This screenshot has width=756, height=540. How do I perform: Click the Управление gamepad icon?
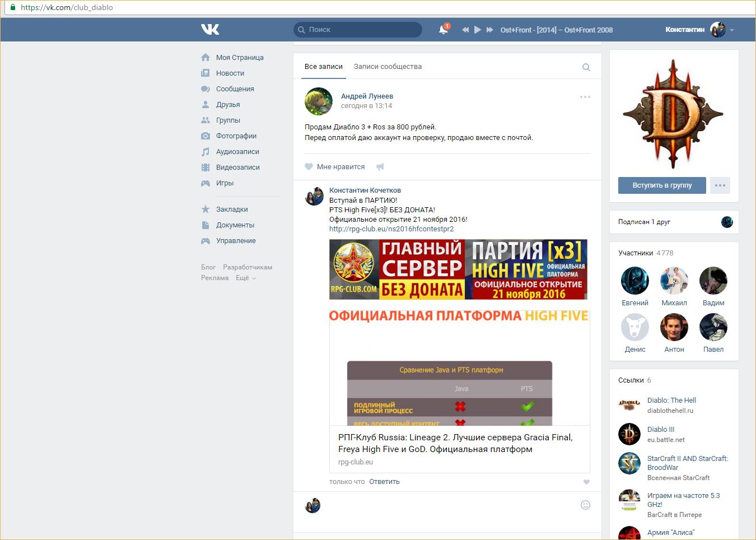[x=206, y=240]
